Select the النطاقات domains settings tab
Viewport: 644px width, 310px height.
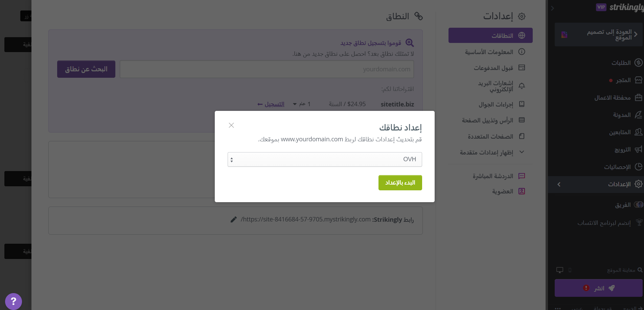(490, 35)
